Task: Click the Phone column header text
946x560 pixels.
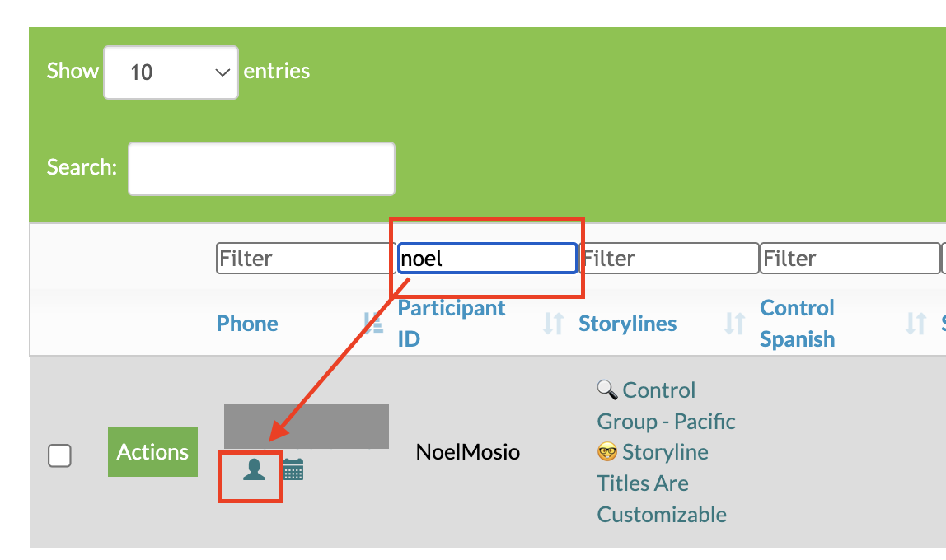Action: click(x=247, y=324)
